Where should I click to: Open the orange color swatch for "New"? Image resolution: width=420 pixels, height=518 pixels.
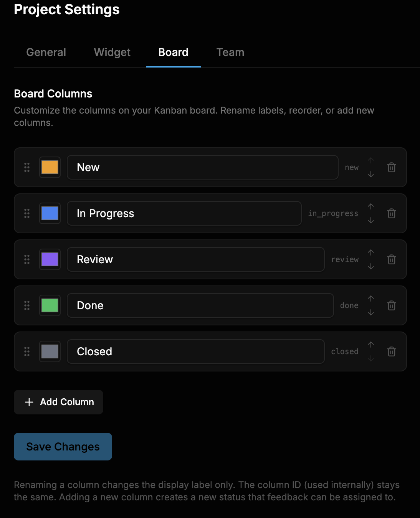[x=50, y=167]
